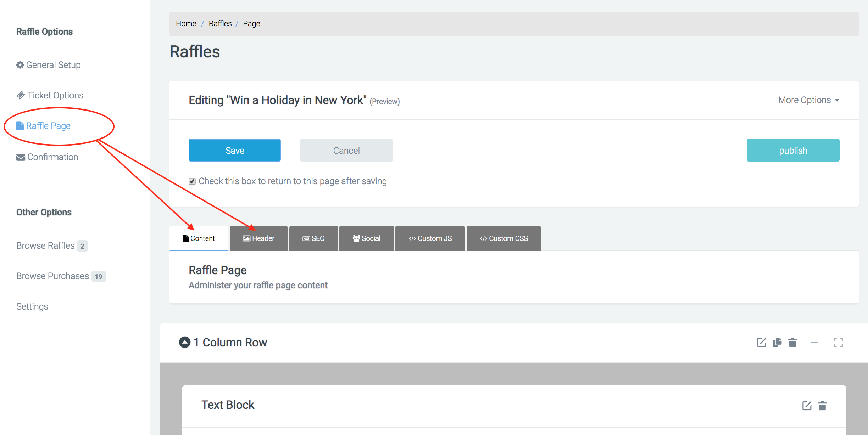The image size is (868, 435).
Task: Edit the Text Block
Action: click(807, 406)
